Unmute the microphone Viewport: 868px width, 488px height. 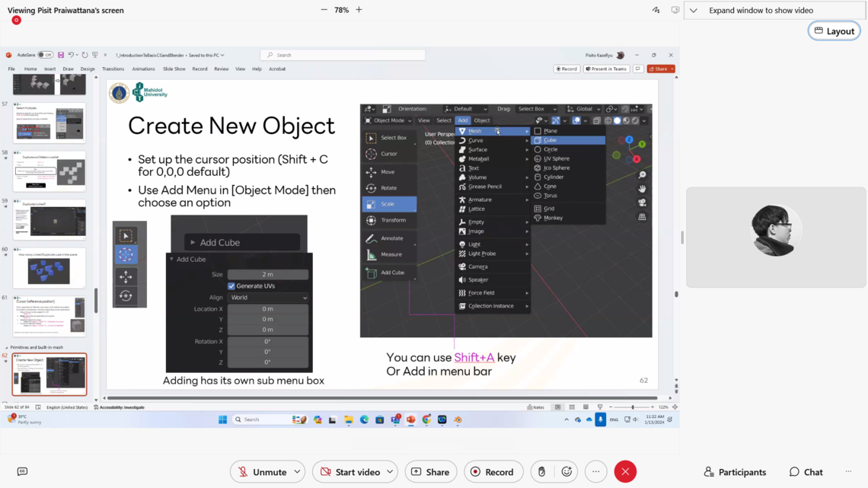261,472
